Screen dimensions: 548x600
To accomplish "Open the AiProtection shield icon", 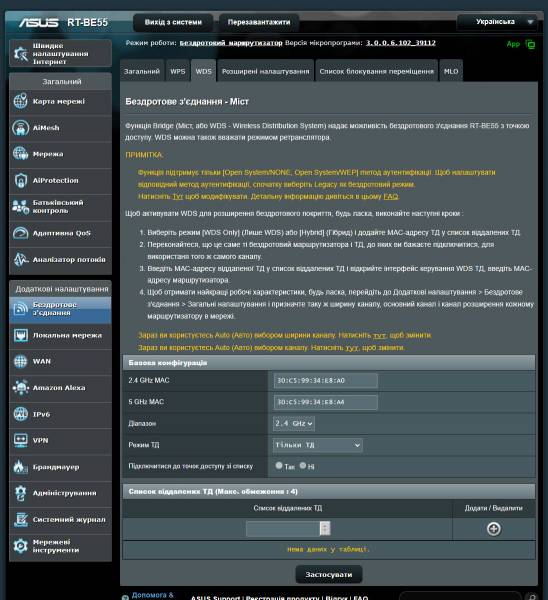I will coord(20,180).
